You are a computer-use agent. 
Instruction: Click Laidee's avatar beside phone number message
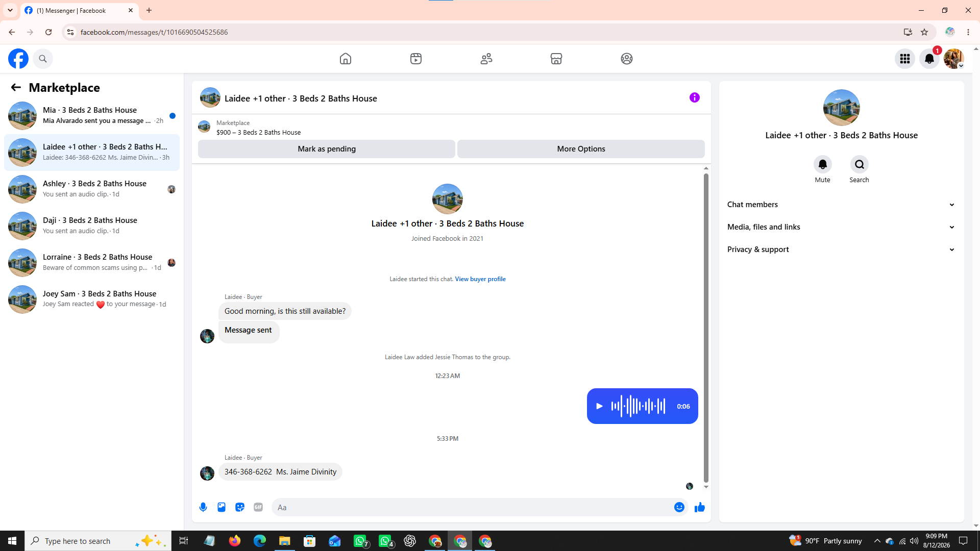(207, 473)
